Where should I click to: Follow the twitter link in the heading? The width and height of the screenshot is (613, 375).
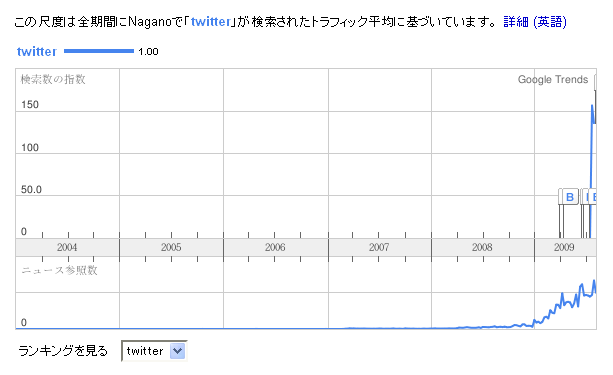point(211,22)
